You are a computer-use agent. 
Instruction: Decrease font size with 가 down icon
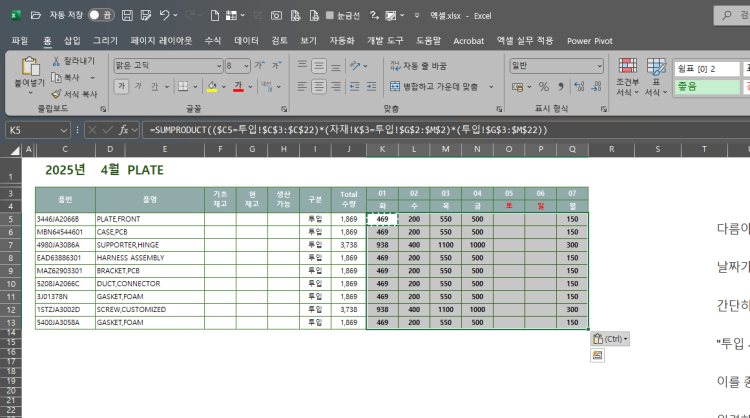(276, 65)
